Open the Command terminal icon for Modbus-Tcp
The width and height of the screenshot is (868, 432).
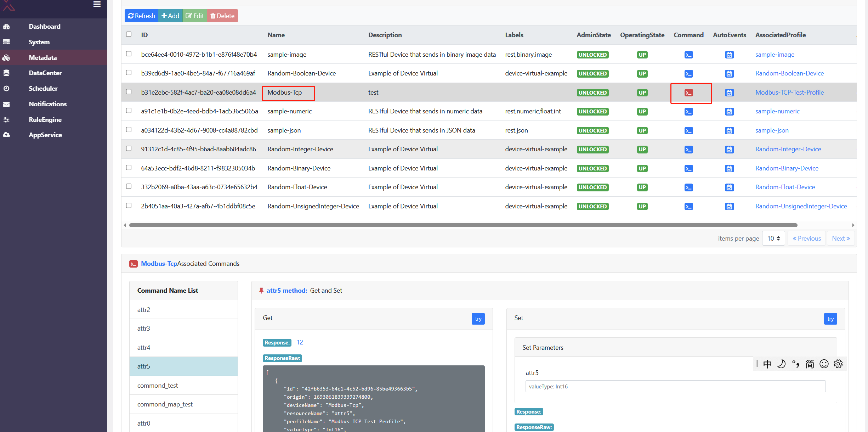[688, 92]
